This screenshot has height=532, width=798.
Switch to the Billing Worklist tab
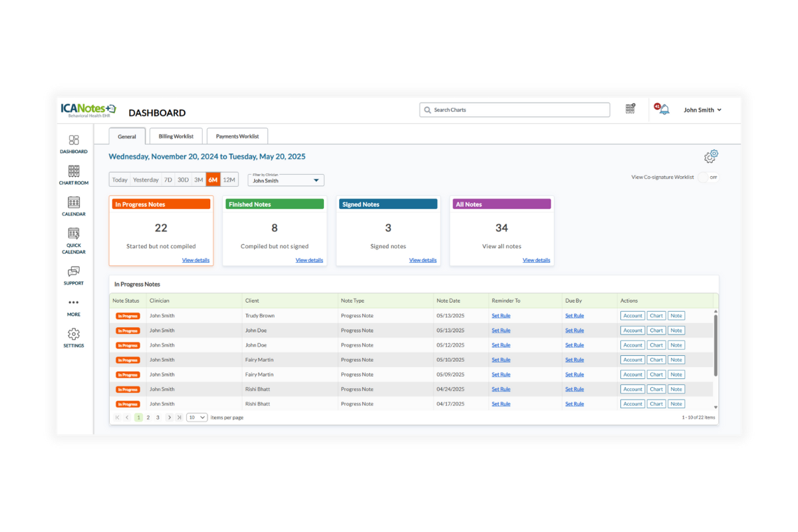click(x=176, y=136)
